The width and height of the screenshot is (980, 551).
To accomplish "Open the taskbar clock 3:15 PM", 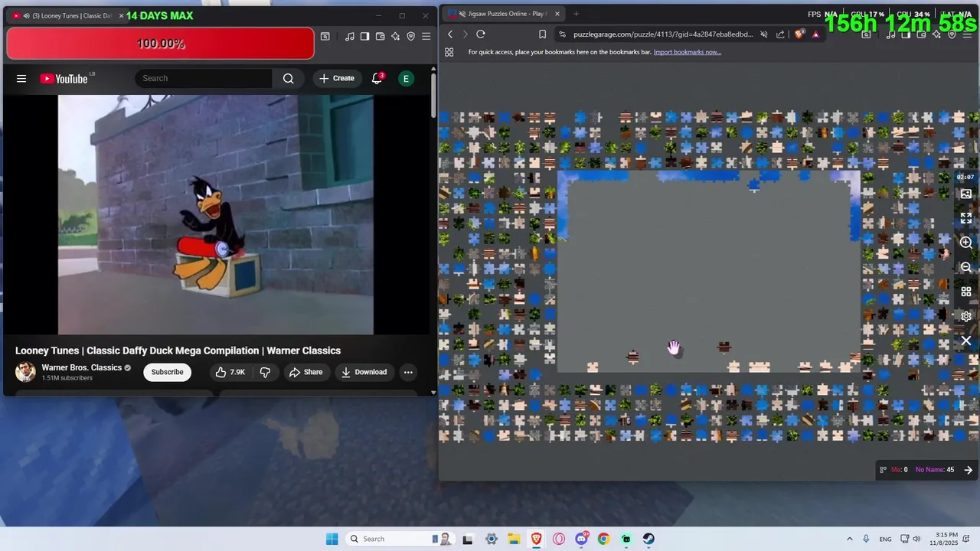I will pos(946,539).
